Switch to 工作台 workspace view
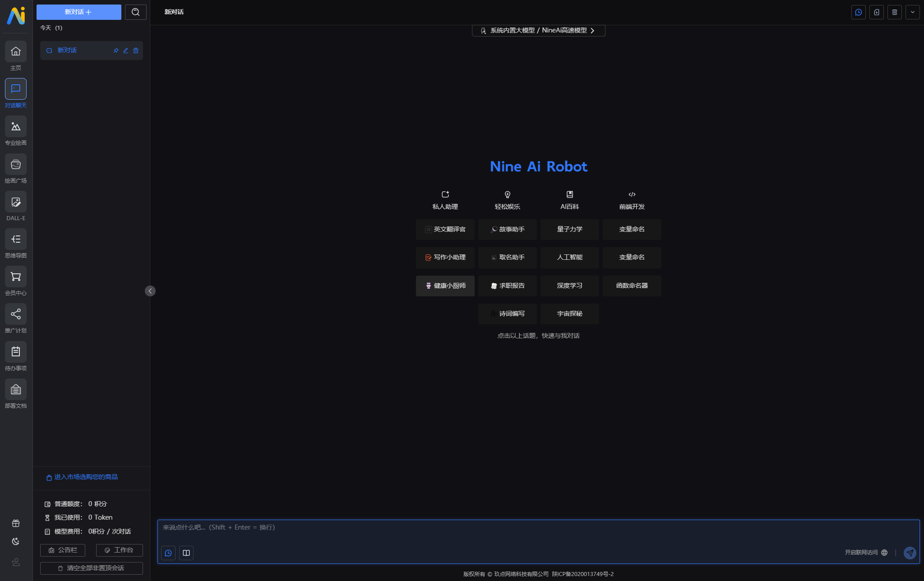924x581 pixels. 119,549
